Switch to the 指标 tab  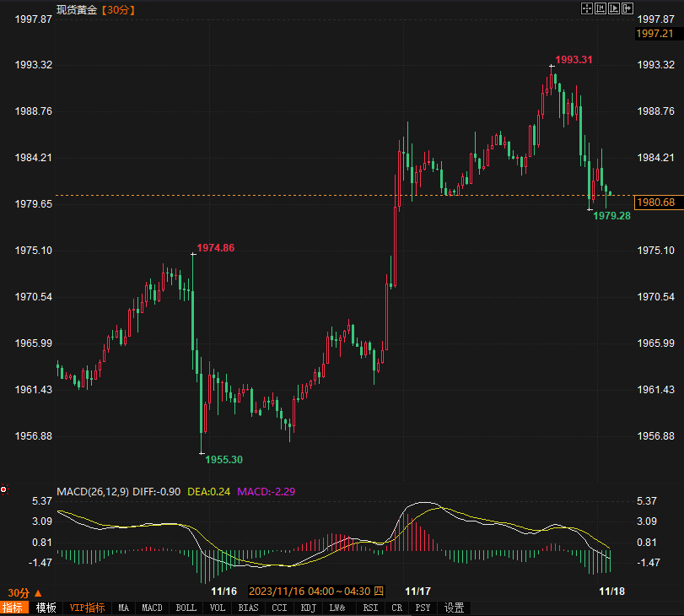pyautogui.click(x=13, y=608)
